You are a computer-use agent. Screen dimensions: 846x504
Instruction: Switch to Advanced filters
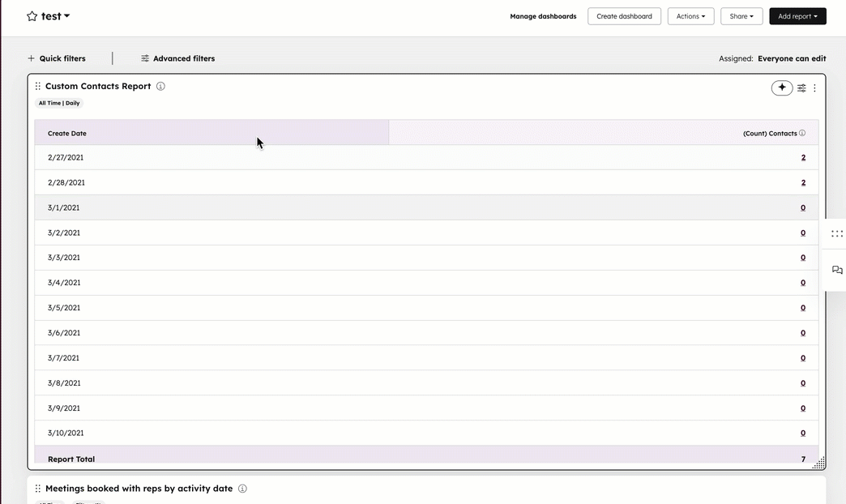pos(179,58)
